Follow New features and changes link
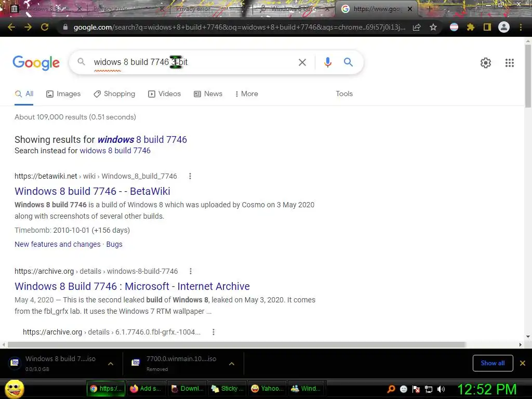This screenshot has height=399, width=532. point(58,244)
